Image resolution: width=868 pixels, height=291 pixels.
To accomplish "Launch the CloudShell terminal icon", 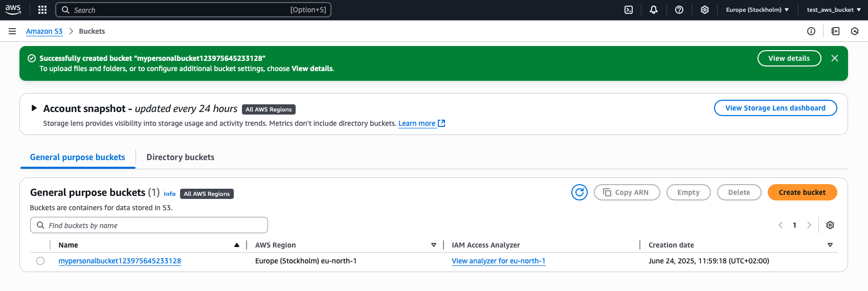I will [629, 10].
